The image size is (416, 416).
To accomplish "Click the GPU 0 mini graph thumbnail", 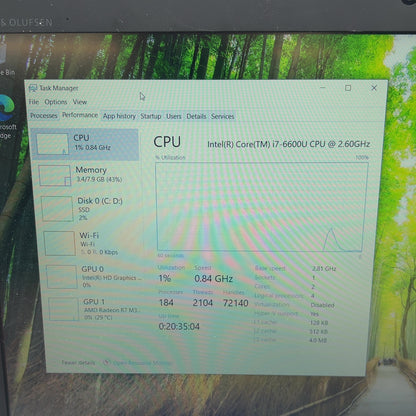I will coord(62,277).
